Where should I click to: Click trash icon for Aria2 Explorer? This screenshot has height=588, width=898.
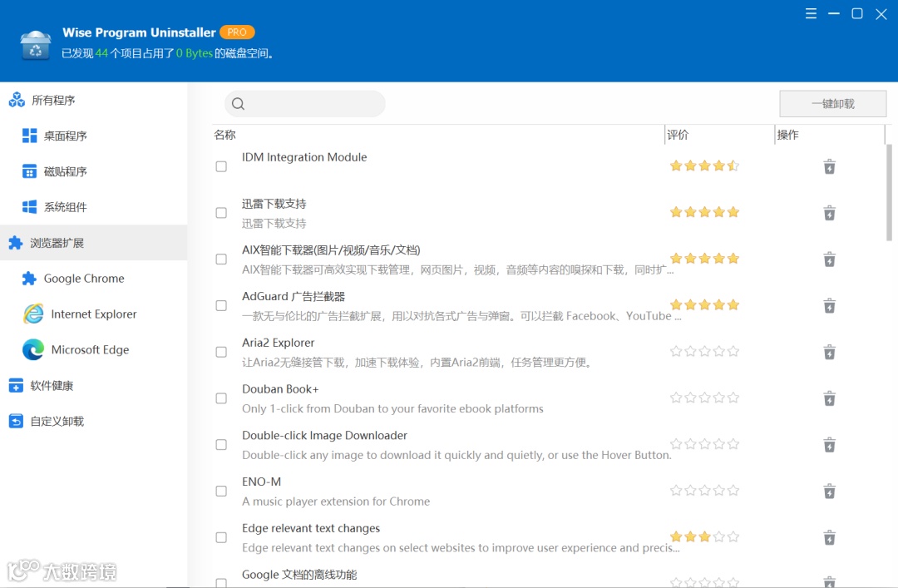(x=829, y=353)
